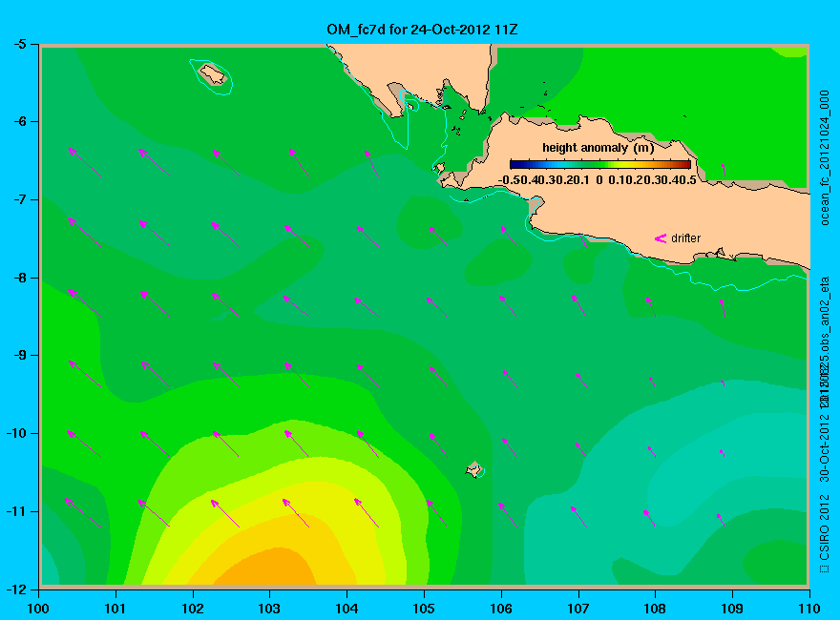Click the '-9' latitude axis label
Screen dimensions: 840x620
point(19,355)
